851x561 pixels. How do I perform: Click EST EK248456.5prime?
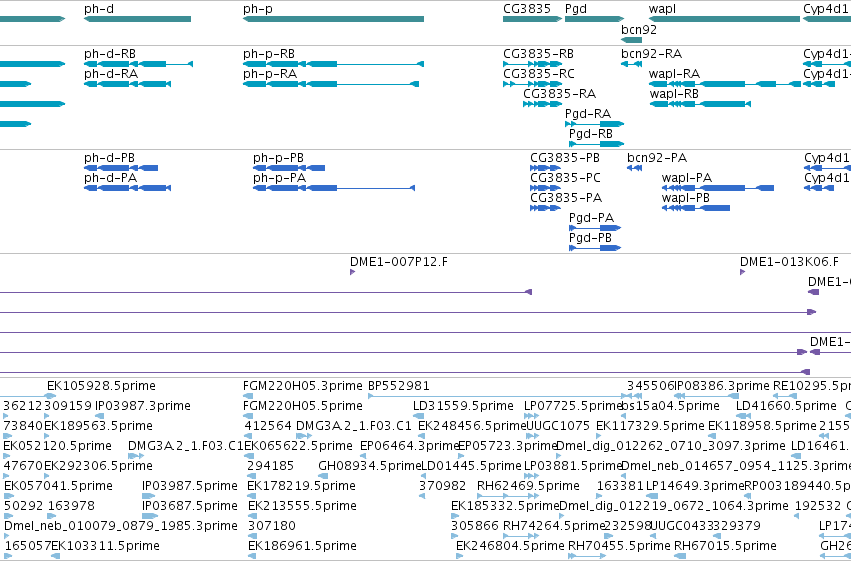click(472, 426)
